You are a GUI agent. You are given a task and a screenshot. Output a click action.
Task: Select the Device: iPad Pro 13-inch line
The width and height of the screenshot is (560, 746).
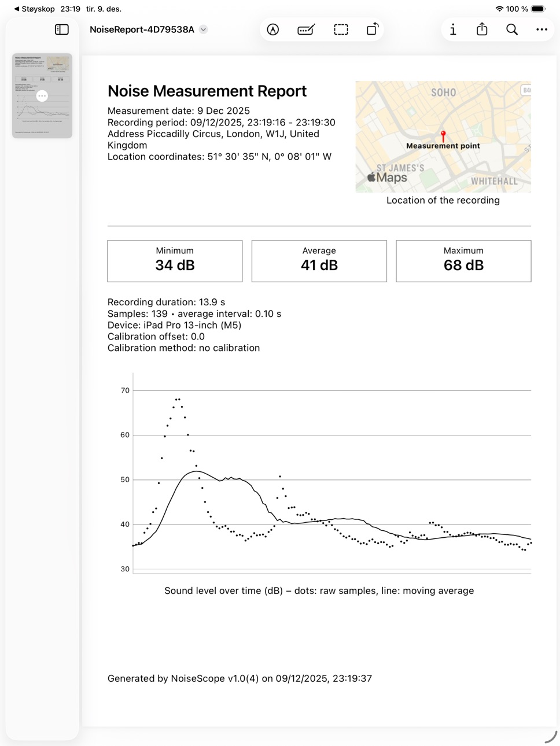175,325
